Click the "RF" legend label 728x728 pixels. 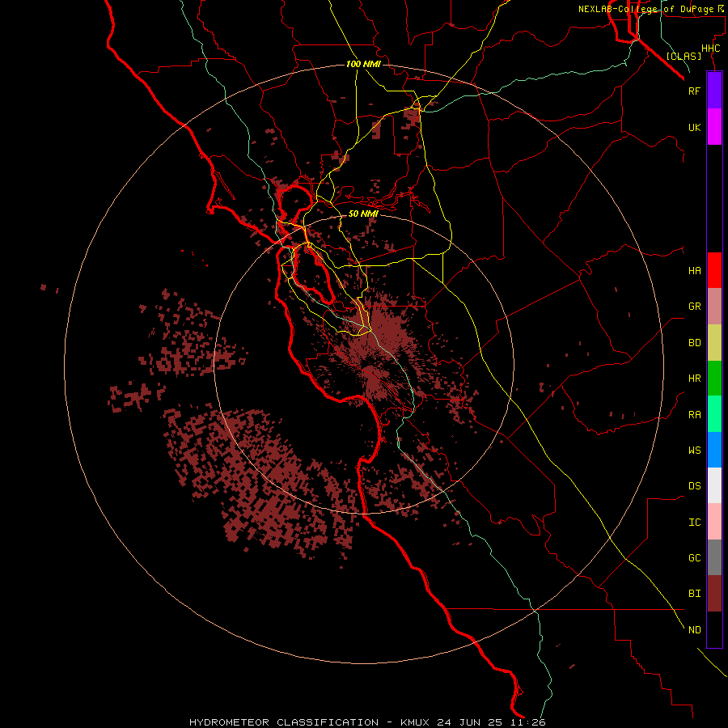coord(694,91)
